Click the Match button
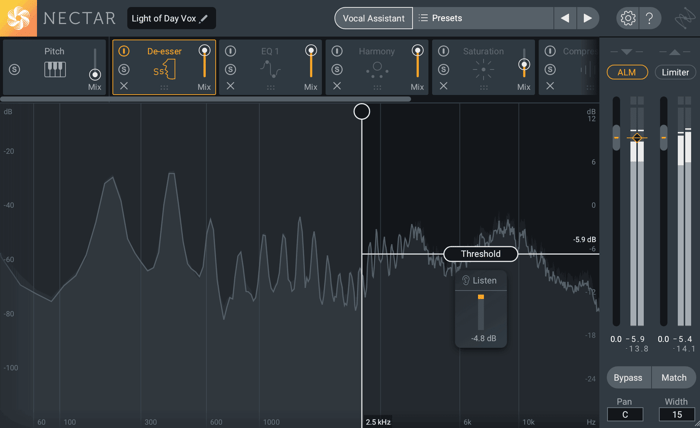Screen dimensions: 700x428 point(674,378)
